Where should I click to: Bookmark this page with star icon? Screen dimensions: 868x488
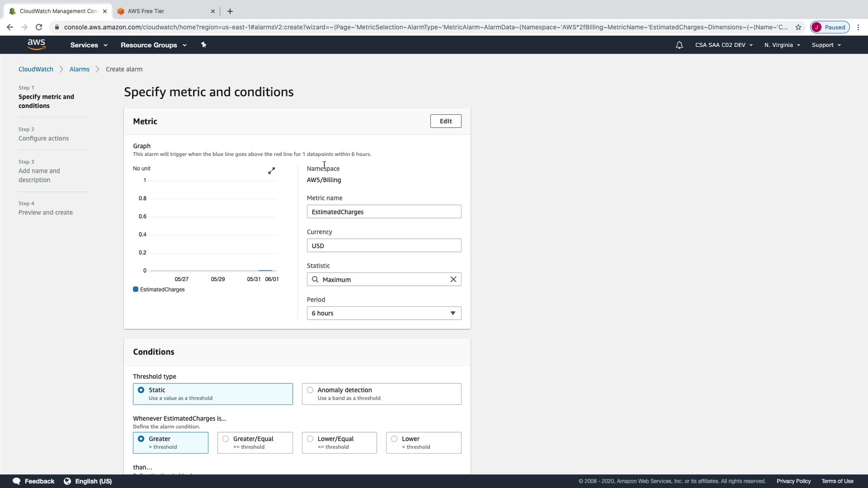tap(798, 27)
